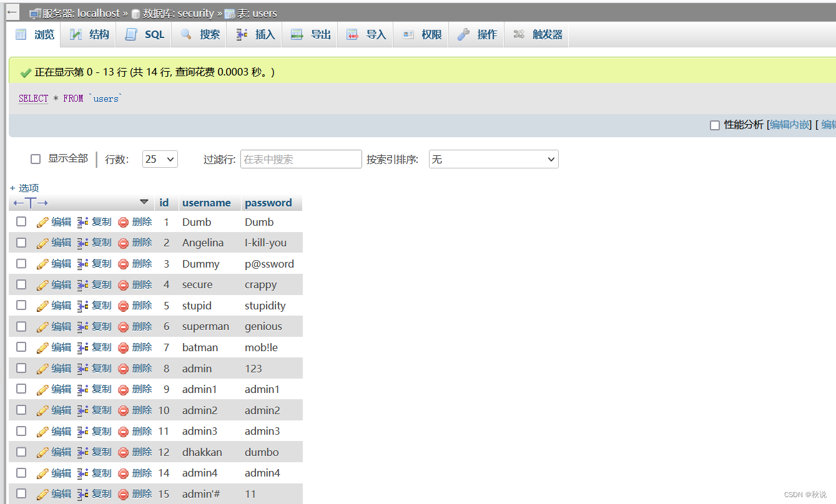Tick the checkbox for row admin with password 123
836x504 pixels.
point(21,368)
